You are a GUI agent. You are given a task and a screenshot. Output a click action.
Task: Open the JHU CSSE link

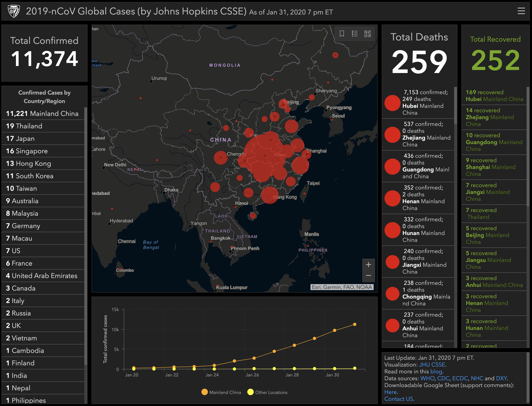(432, 365)
